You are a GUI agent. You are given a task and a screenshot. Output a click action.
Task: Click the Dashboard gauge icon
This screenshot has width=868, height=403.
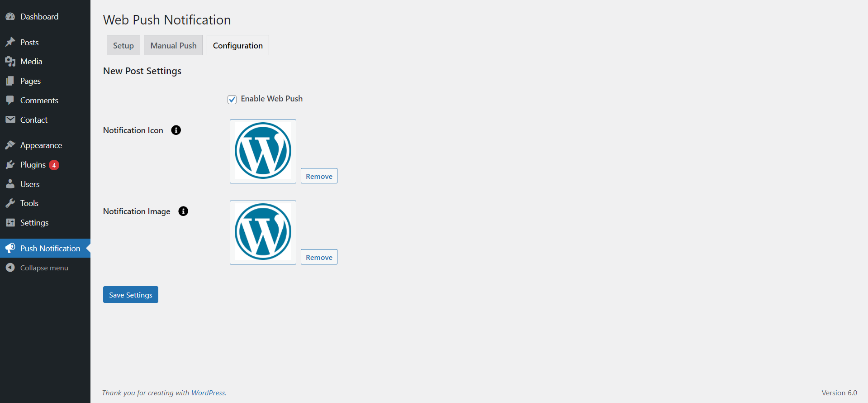point(10,17)
